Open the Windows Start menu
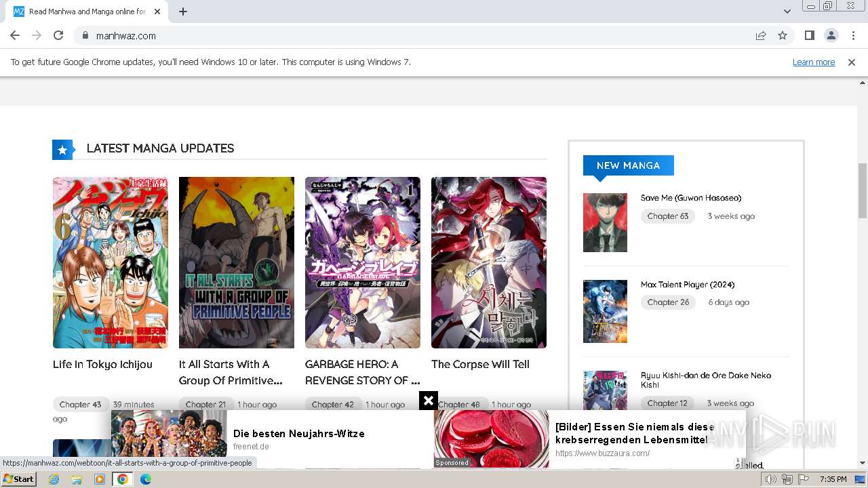868x488 pixels. tap(18, 479)
